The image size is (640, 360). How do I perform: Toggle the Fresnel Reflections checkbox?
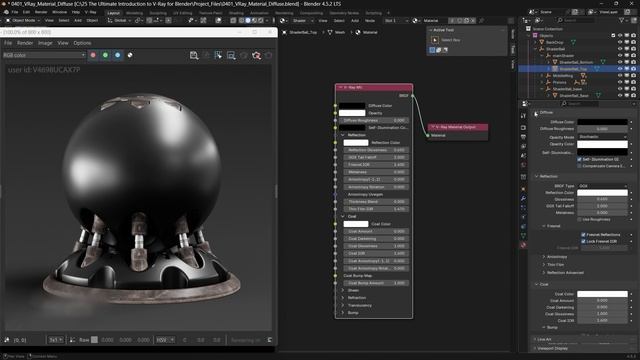[583, 235]
